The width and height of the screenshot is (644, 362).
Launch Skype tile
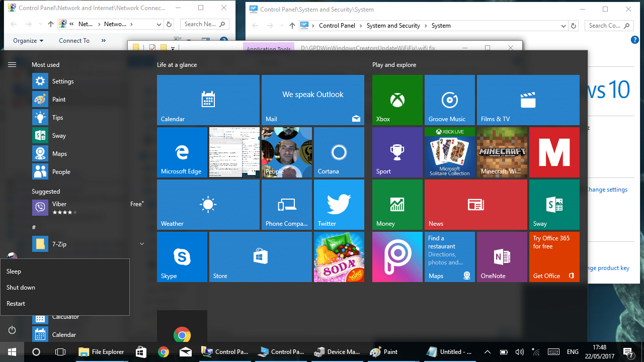182,257
